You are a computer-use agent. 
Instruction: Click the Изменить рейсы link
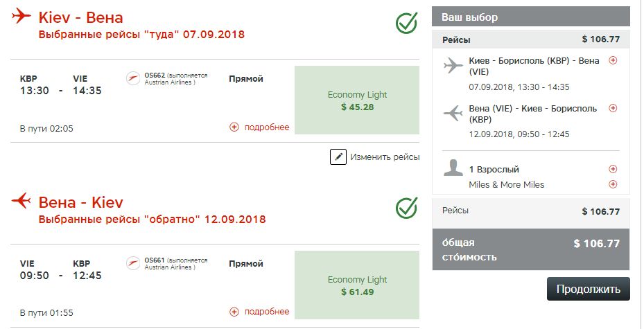click(385, 157)
